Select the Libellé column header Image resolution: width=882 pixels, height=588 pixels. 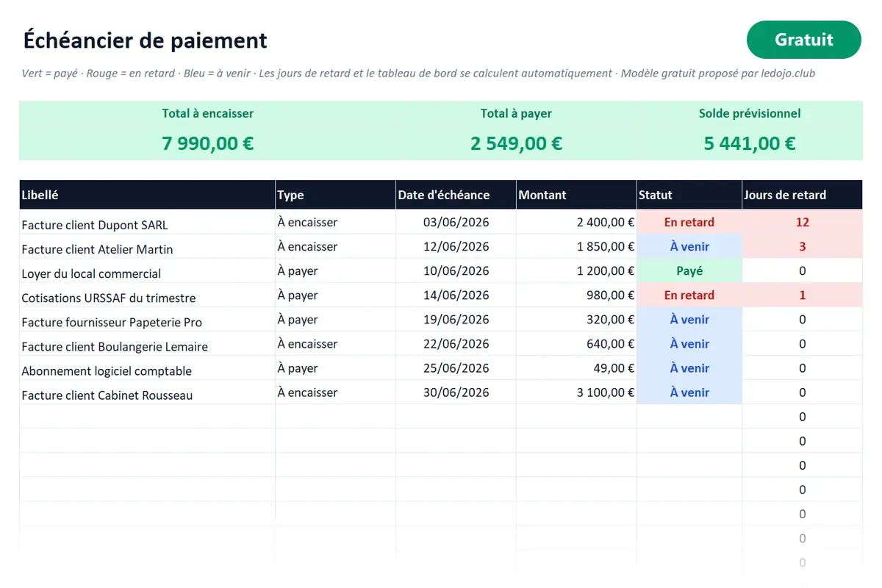coord(147,195)
